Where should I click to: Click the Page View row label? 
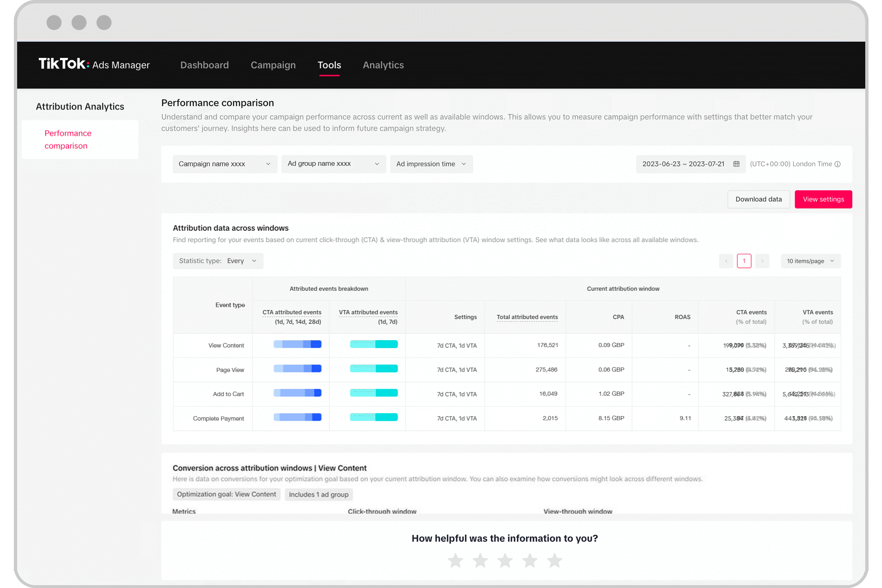(230, 370)
